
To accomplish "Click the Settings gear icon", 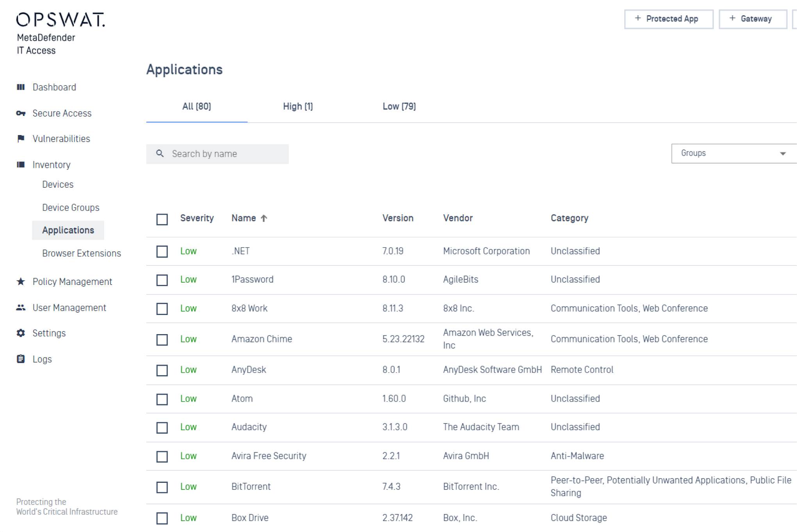I will click(21, 333).
